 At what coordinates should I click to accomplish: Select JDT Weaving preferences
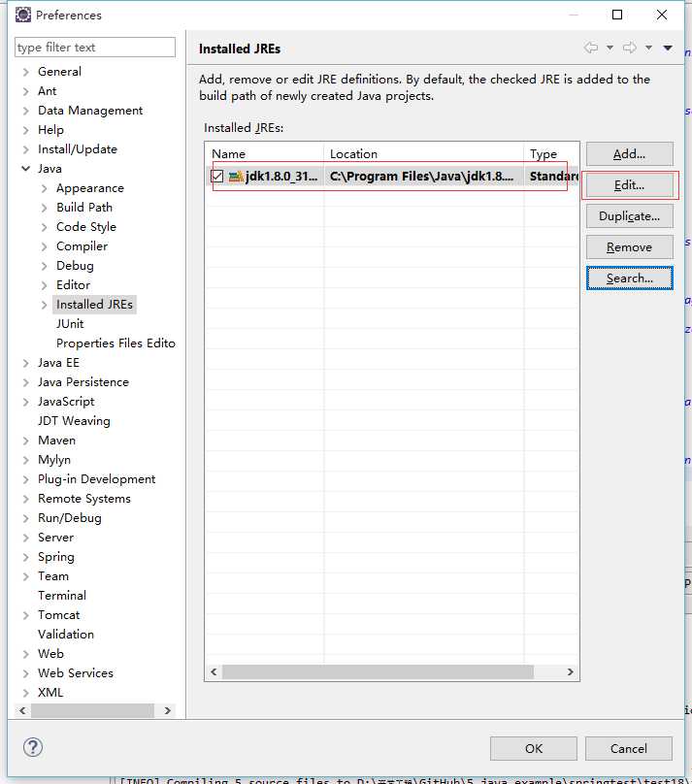[x=74, y=421]
